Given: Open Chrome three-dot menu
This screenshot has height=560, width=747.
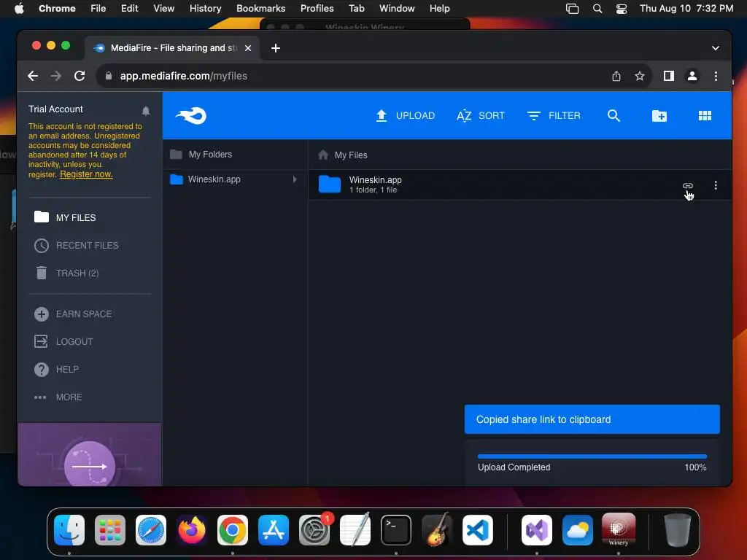Looking at the screenshot, I should coord(716,76).
